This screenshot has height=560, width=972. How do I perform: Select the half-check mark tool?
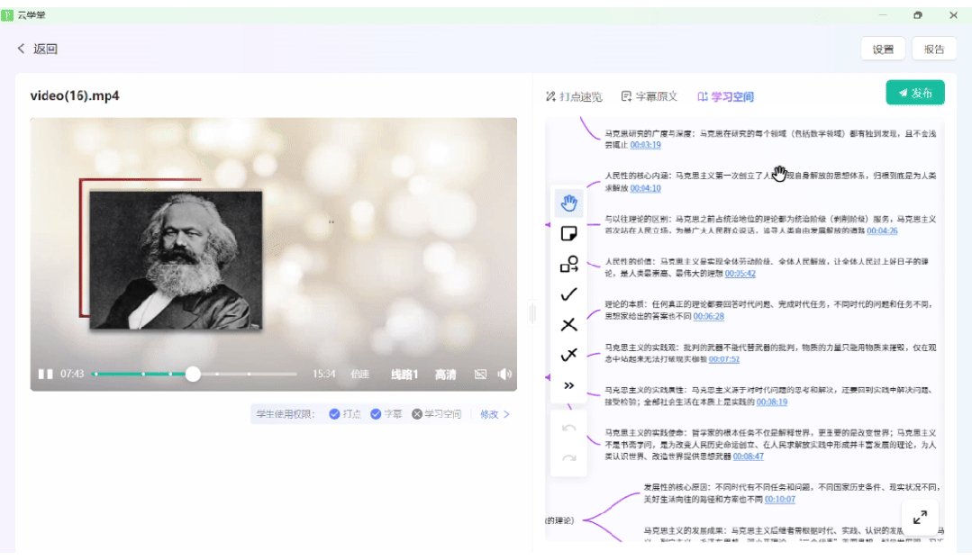568,355
